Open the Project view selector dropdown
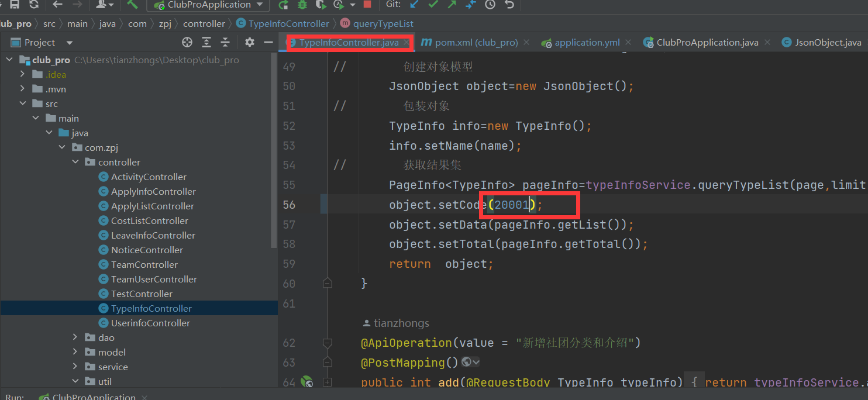868x400 pixels. pos(70,43)
